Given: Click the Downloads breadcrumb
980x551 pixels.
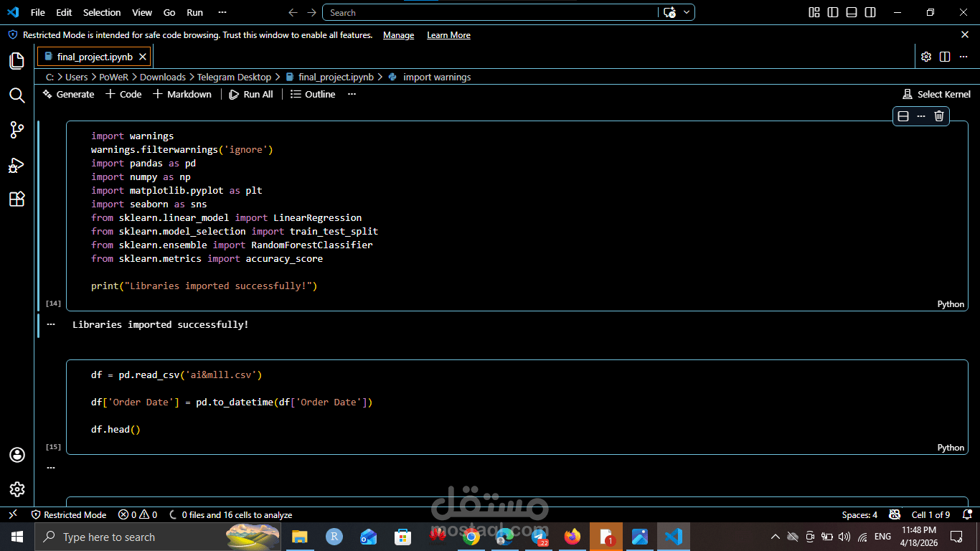Looking at the screenshot, I should pyautogui.click(x=162, y=77).
